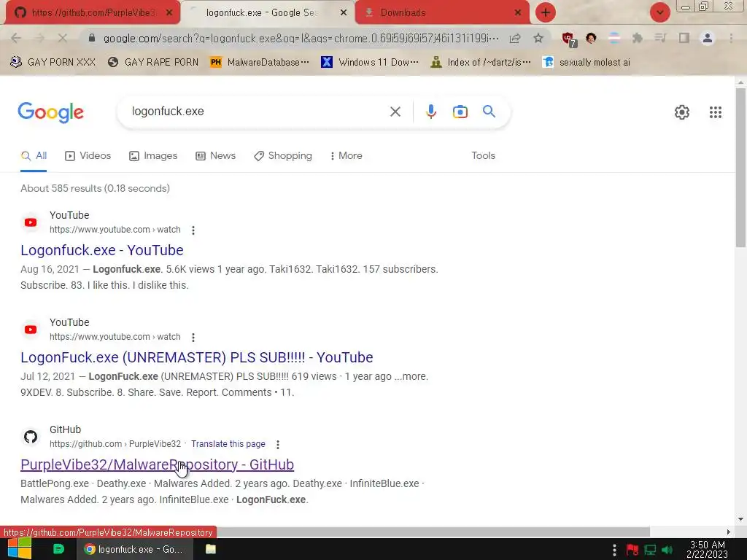Open the green taskbar app icon

(x=58, y=549)
